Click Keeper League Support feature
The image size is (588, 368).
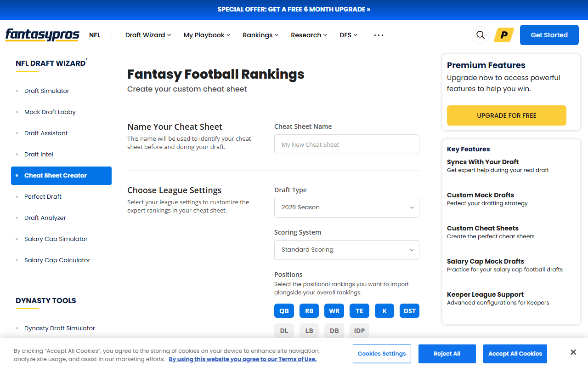coord(485,294)
